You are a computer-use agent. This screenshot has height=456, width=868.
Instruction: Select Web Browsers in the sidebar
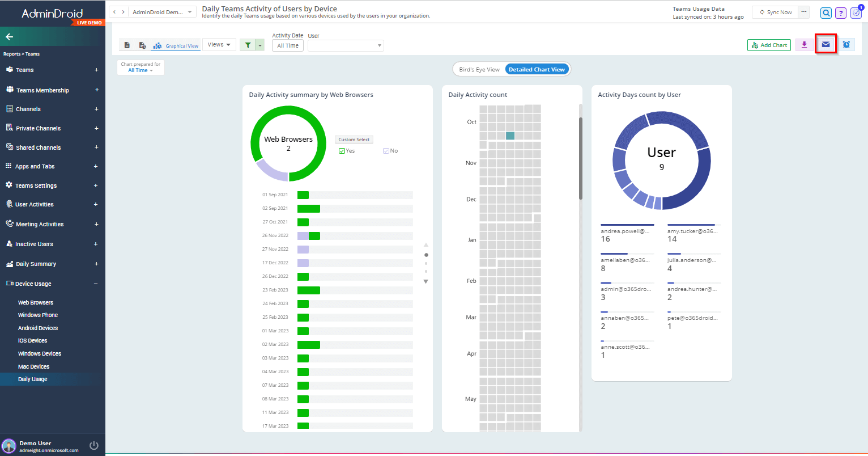click(x=35, y=302)
